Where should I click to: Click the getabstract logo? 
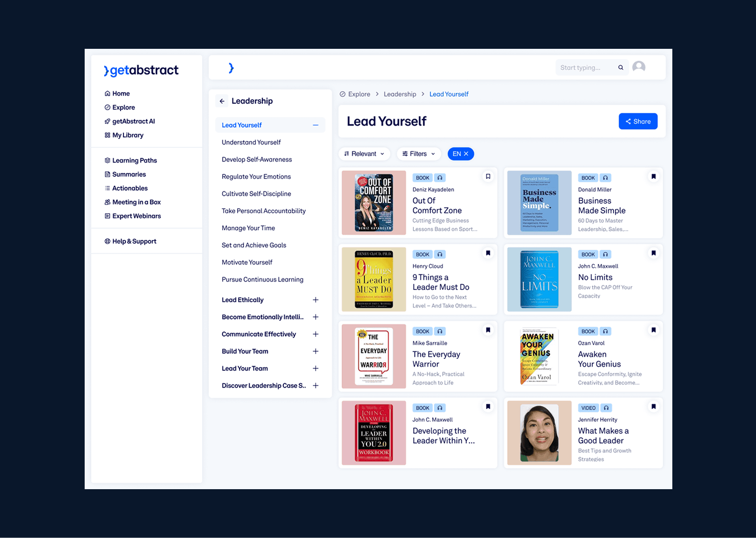[141, 70]
